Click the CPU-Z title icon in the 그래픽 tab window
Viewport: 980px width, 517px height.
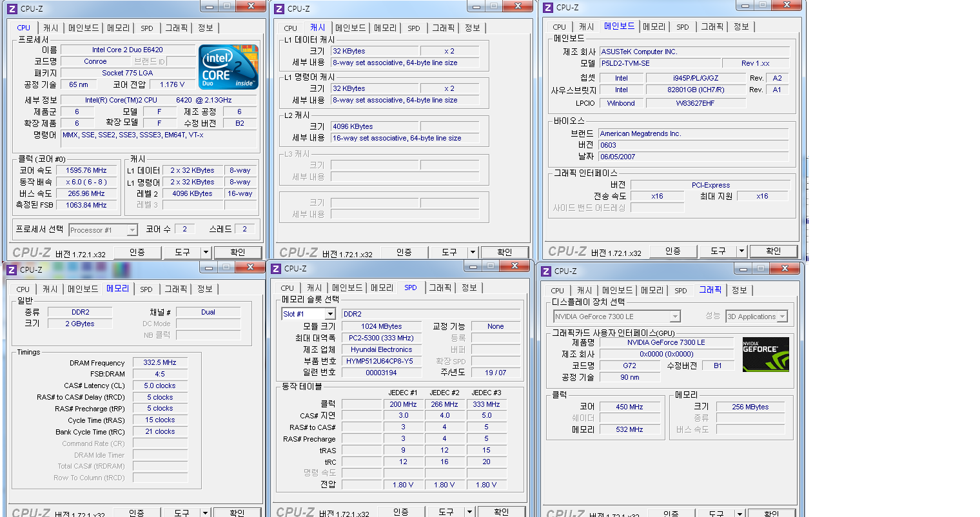click(545, 271)
